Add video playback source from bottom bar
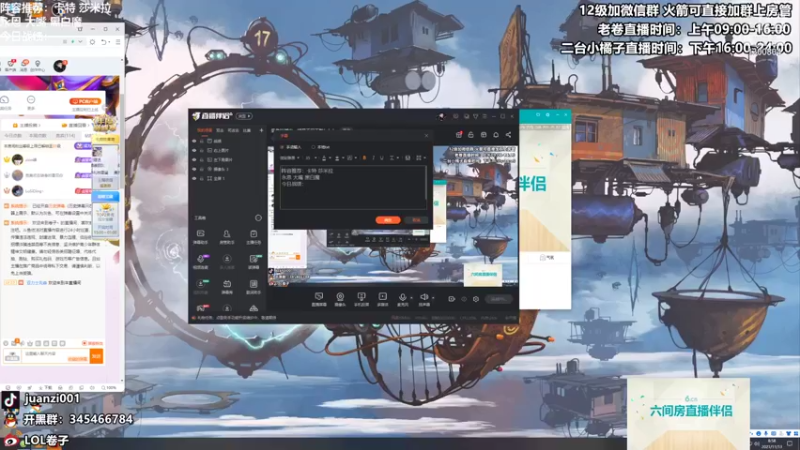The image size is (800, 450). click(x=382, y=299)
